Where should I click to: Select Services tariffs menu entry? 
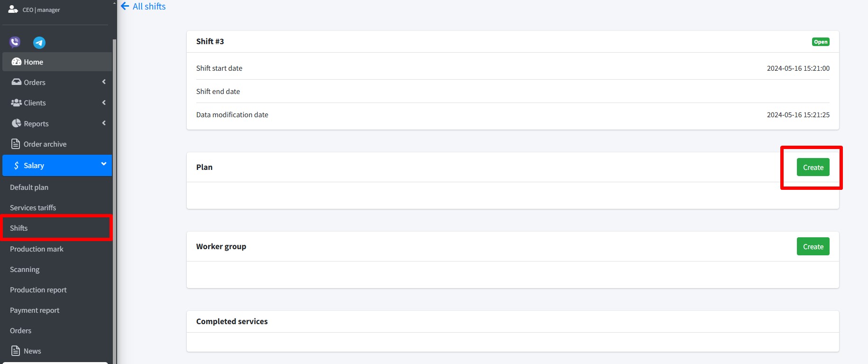pyautogui.click(x=33, y=208)
